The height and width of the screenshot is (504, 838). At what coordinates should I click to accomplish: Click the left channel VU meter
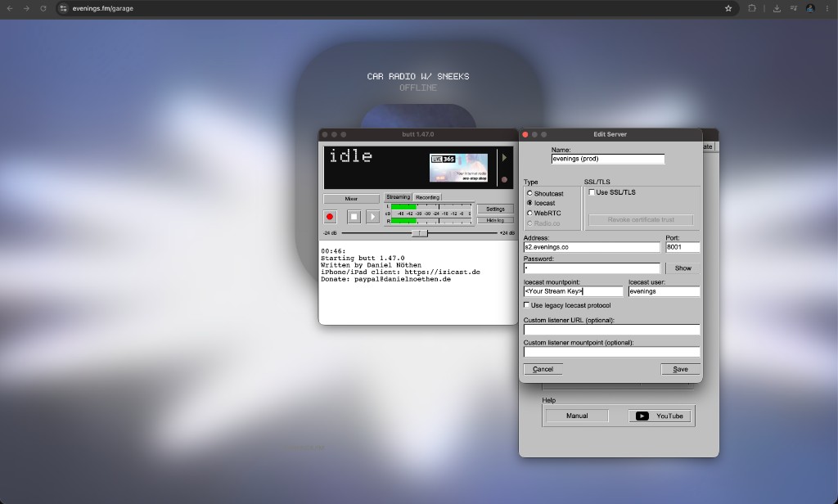click(x=430, y=206)
